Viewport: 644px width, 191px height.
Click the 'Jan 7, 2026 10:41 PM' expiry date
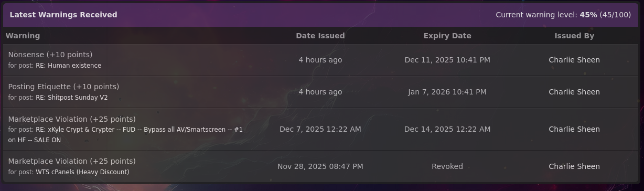point(447,92)
